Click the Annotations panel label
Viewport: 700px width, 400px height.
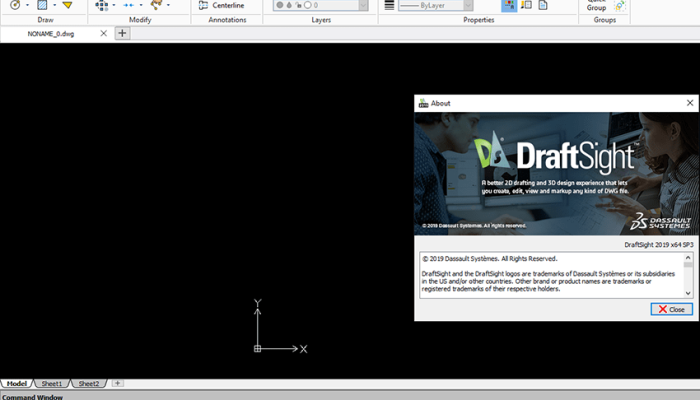click(x=227, y=20)
